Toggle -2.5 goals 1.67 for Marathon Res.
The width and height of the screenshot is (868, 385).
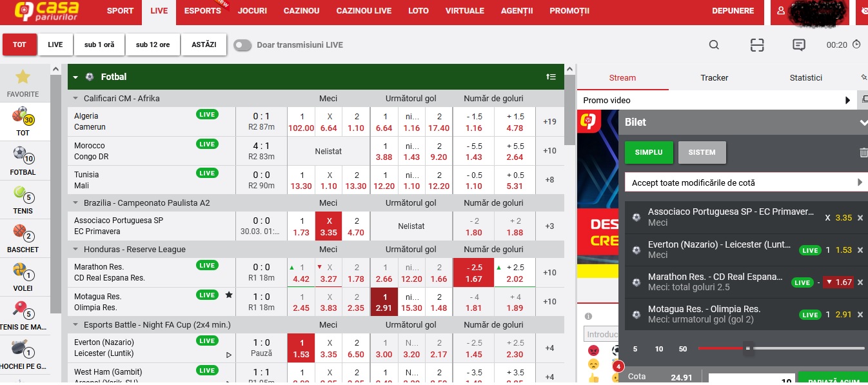(x=473, y=273)
